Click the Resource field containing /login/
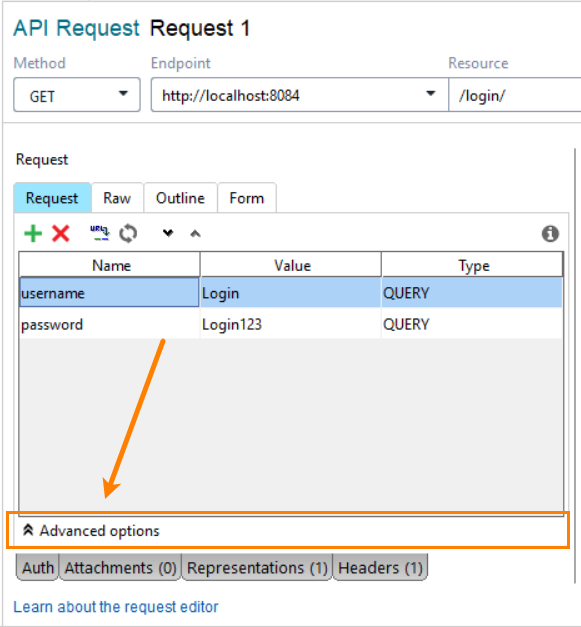This screenshot has height=627, width=581. pos(515,95)
